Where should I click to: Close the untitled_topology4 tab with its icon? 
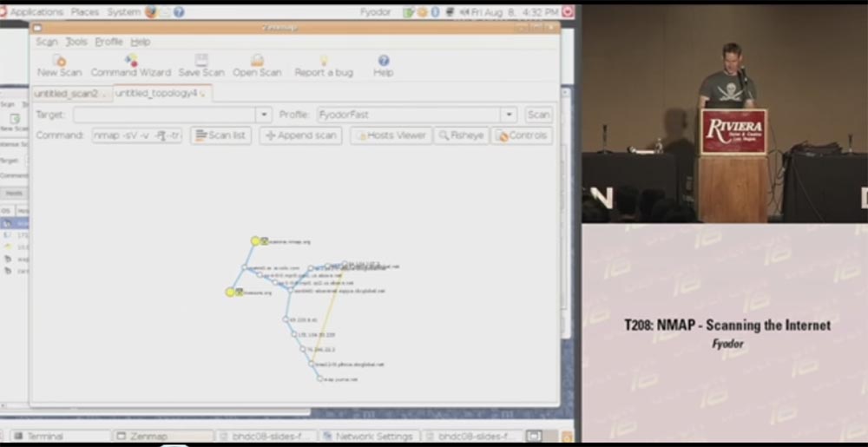click(202, 94)
